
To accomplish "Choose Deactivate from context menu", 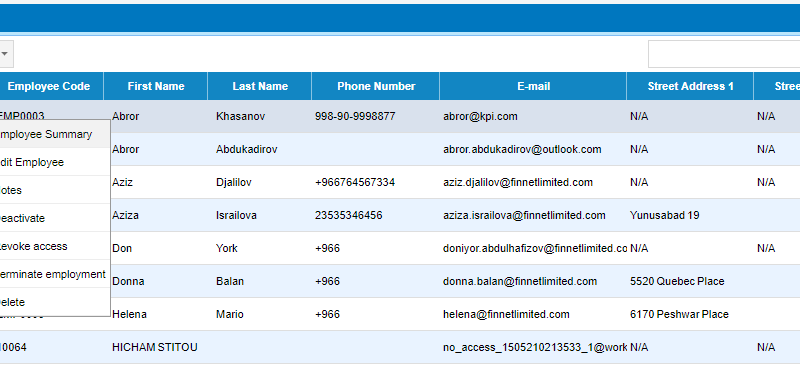I will (54, 218).
